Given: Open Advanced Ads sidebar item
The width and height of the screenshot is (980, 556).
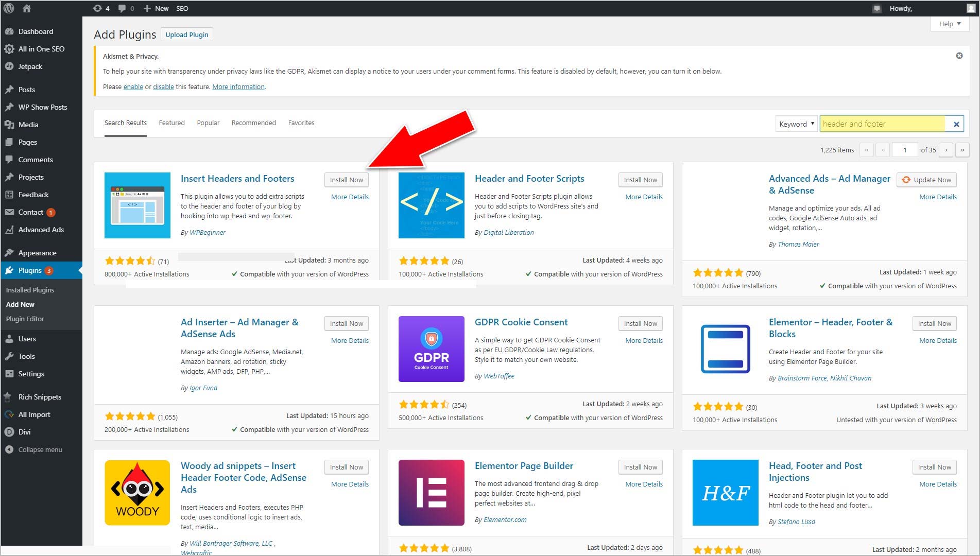Looking at the screenshot, I should [41, 230].
